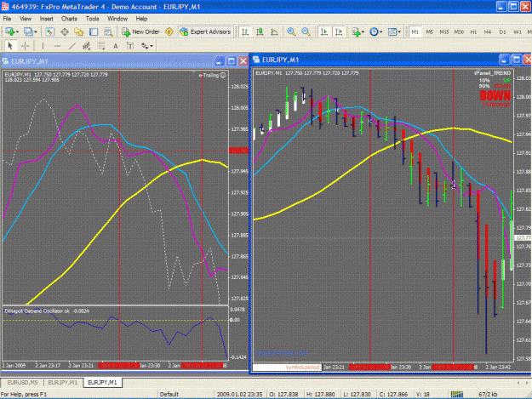Select the W1 timeframe button
This screenshot has width=532, height=399.
point(518,31)
